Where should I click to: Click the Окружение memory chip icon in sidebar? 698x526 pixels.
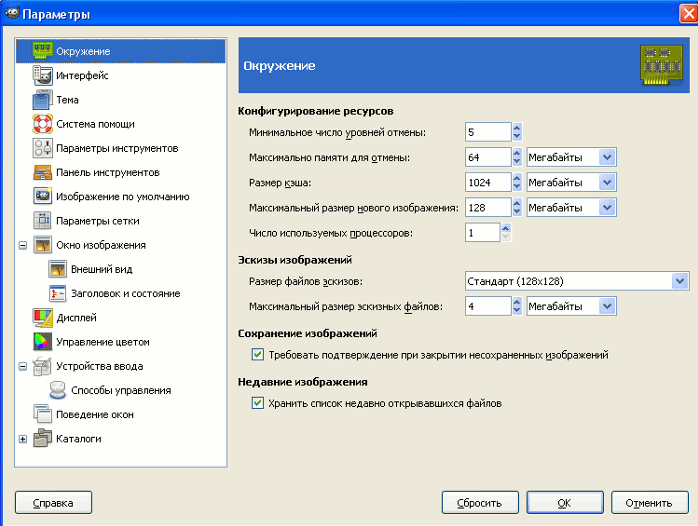pos(42,51)
